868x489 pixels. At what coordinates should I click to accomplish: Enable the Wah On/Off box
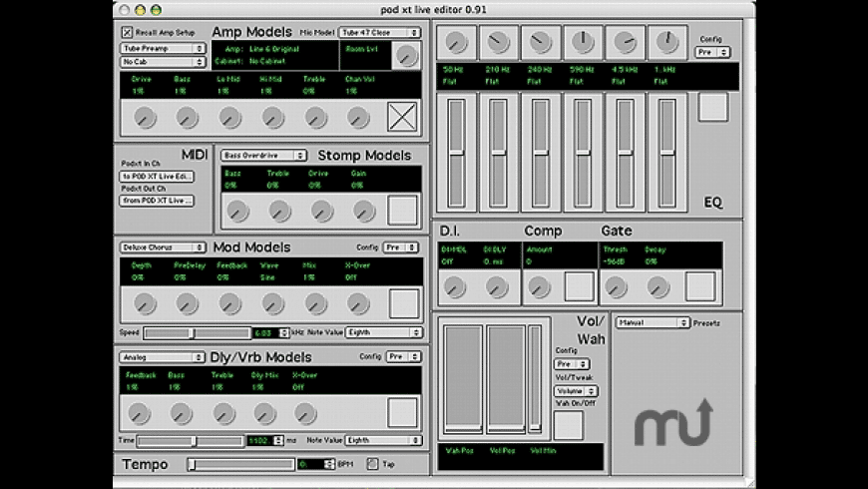click(568, 425)
